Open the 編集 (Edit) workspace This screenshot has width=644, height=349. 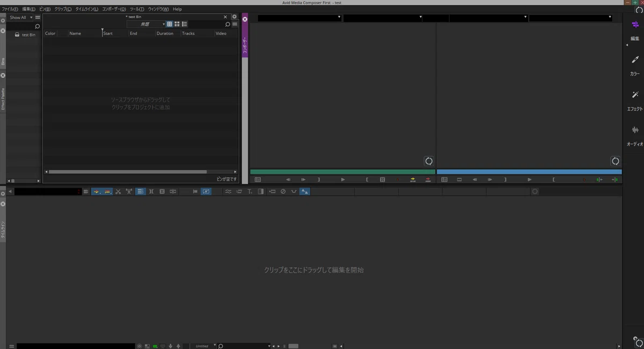pos(635,30)
